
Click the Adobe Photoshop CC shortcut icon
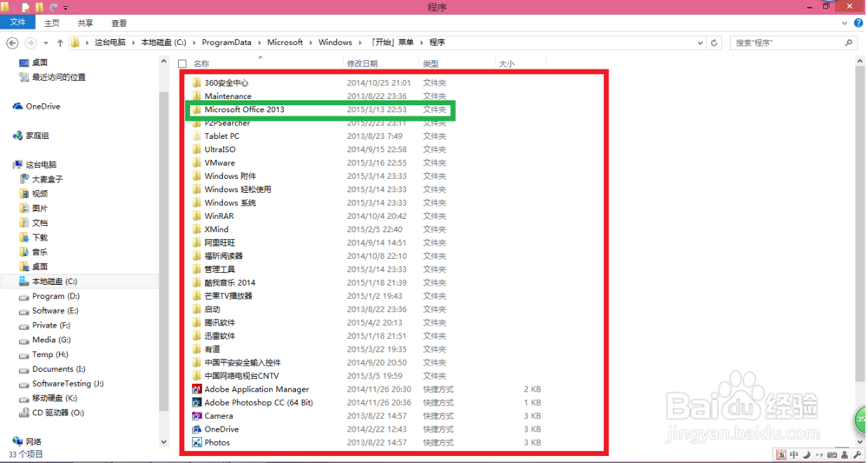(196, 402)
